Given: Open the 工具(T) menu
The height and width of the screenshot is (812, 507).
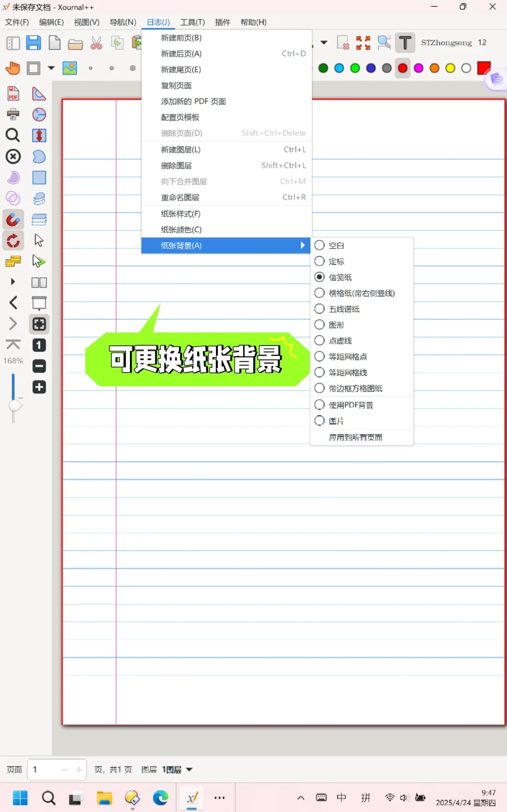Looking at the screenshot, I should pyautogui.click(x=192, y=22).
